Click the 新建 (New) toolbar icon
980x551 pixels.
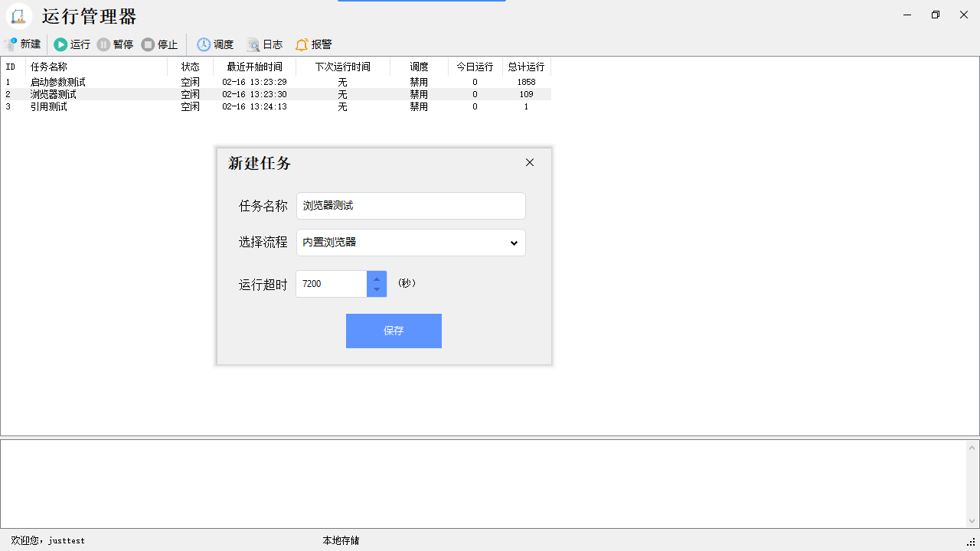[11, 44]
